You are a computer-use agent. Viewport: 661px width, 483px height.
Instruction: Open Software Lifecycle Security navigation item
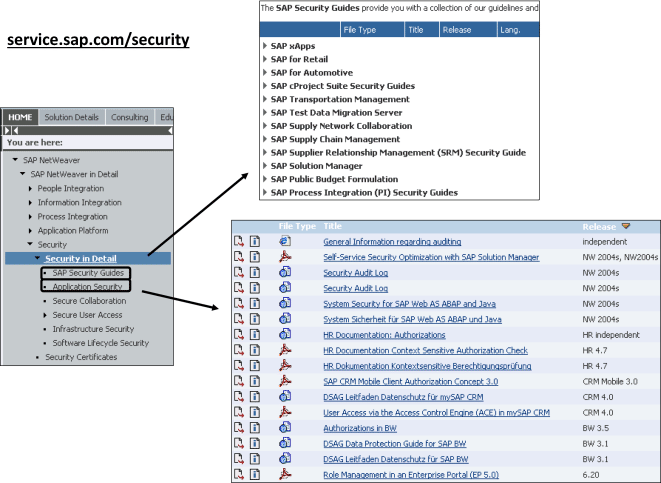pos(101,343)
